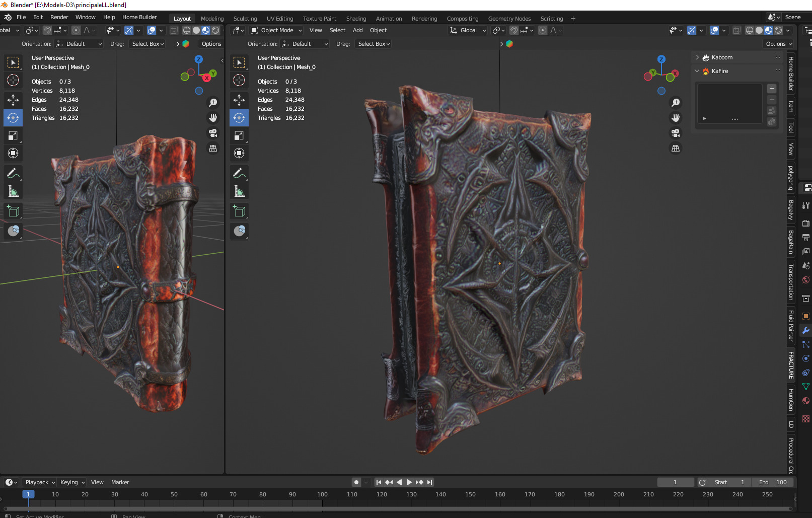Select the Scale tool in right viewport

(239, 135)
